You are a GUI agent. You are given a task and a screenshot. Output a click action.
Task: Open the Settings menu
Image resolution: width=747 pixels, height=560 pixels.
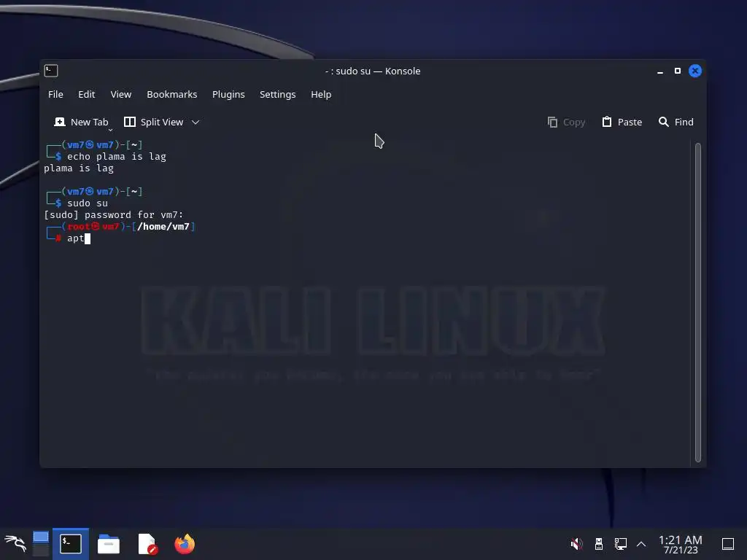[277, 94]
